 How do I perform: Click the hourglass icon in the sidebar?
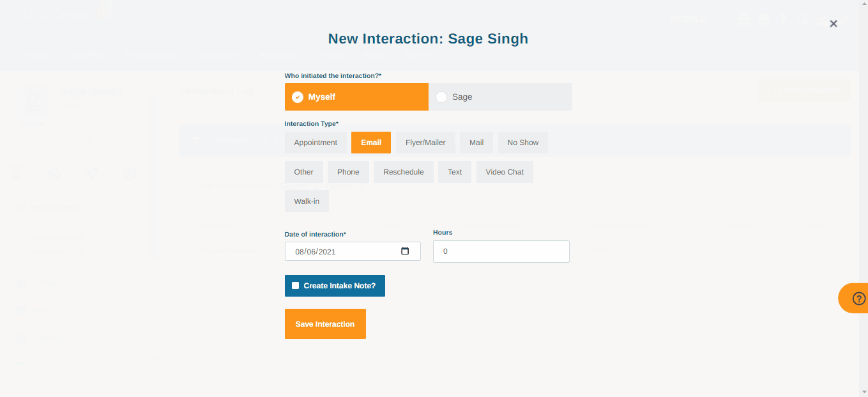click(16, 173)
